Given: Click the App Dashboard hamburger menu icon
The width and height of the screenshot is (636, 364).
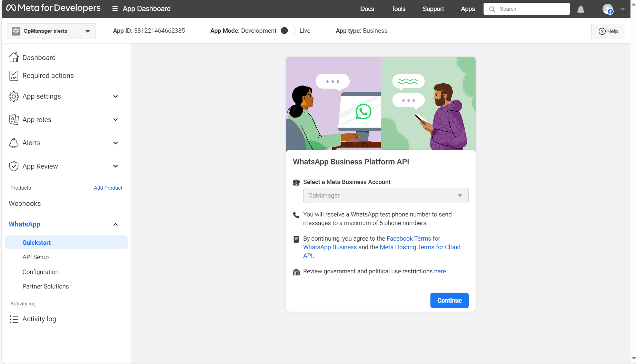Looking at the screenshot, I should point(115,9).
